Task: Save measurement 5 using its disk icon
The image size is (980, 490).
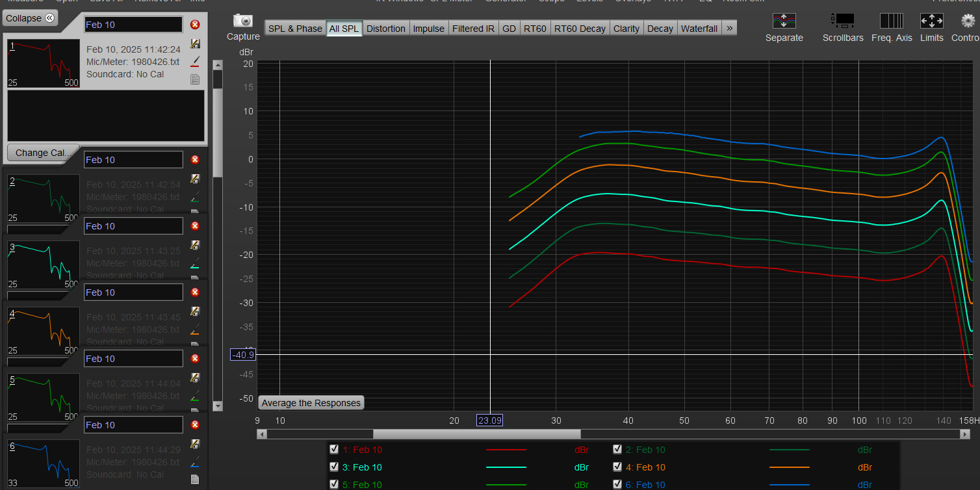Action: [195, 378]
